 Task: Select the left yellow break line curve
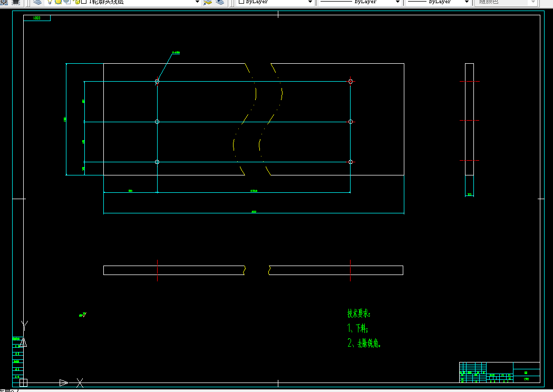point(245,119)
